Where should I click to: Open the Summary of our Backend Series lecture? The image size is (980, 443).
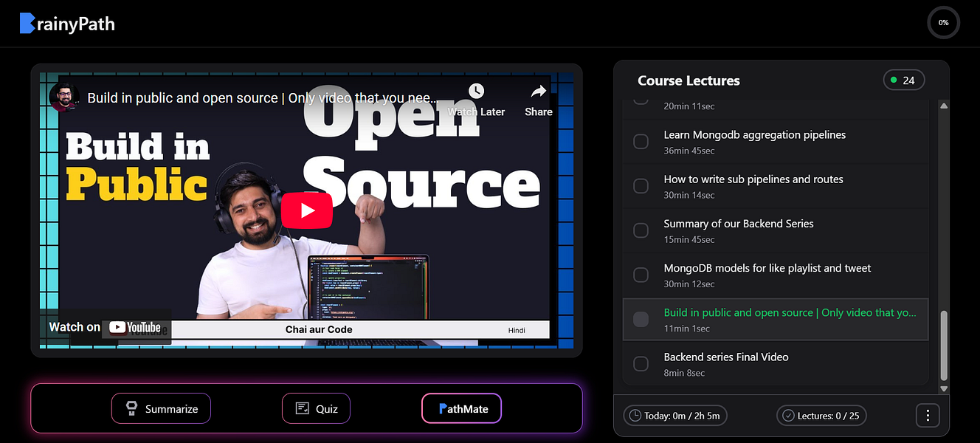(x=738, y=223)
